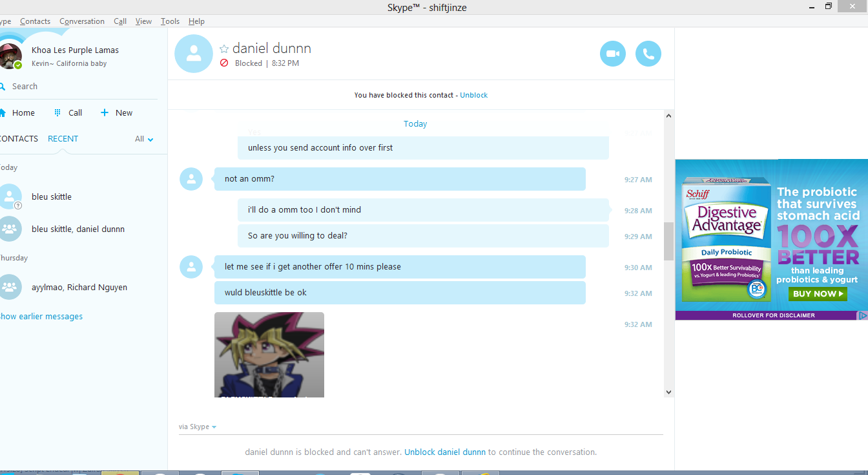Click the group avatar for ayylmao, Richard Nguyen
The image size is (868, 475).
pyautogui.click(x=10, y=287)
